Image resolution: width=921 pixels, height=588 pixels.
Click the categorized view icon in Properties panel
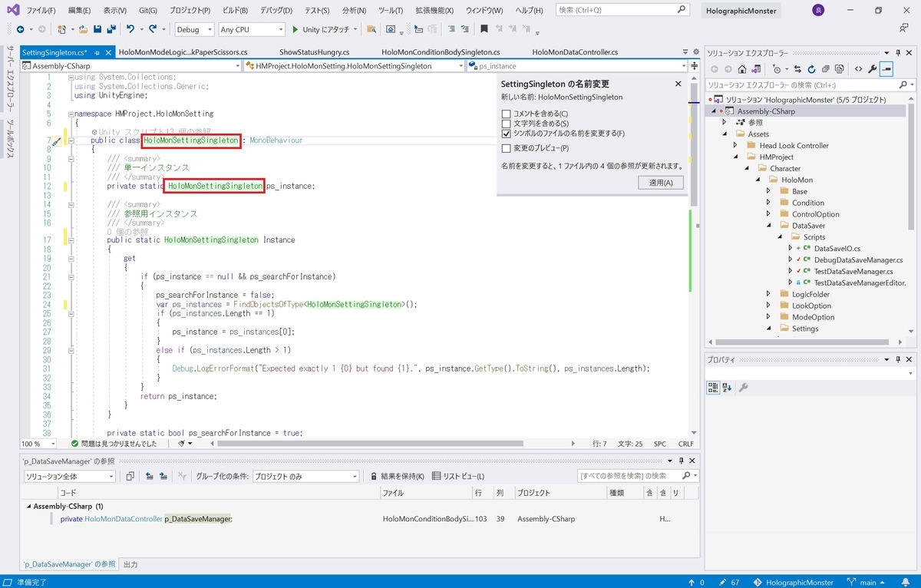(x=713, y=388)
